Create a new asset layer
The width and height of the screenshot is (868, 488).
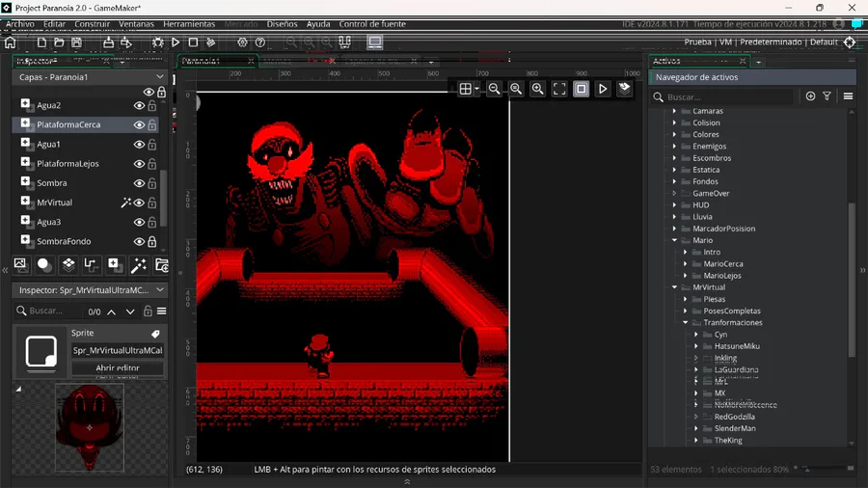(115, 265)
